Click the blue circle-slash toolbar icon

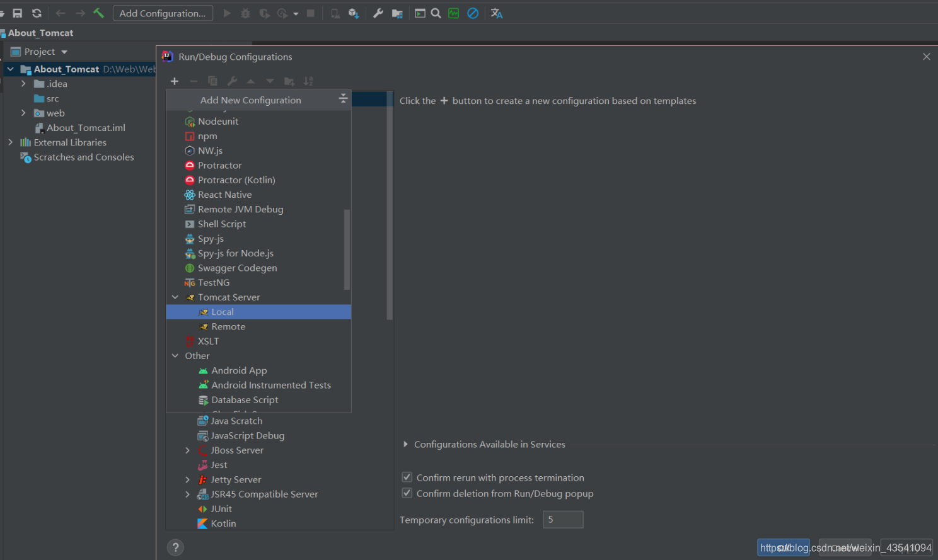tap(473, 13)
